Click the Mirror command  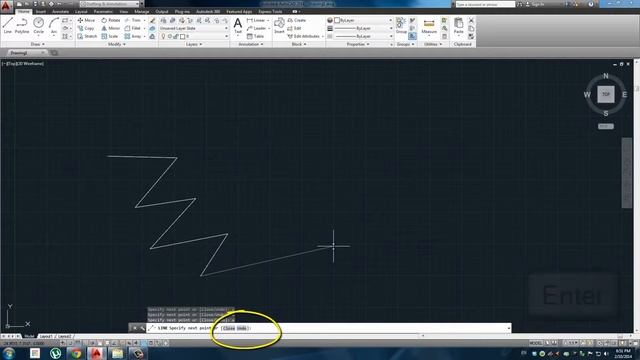[111, 28]
